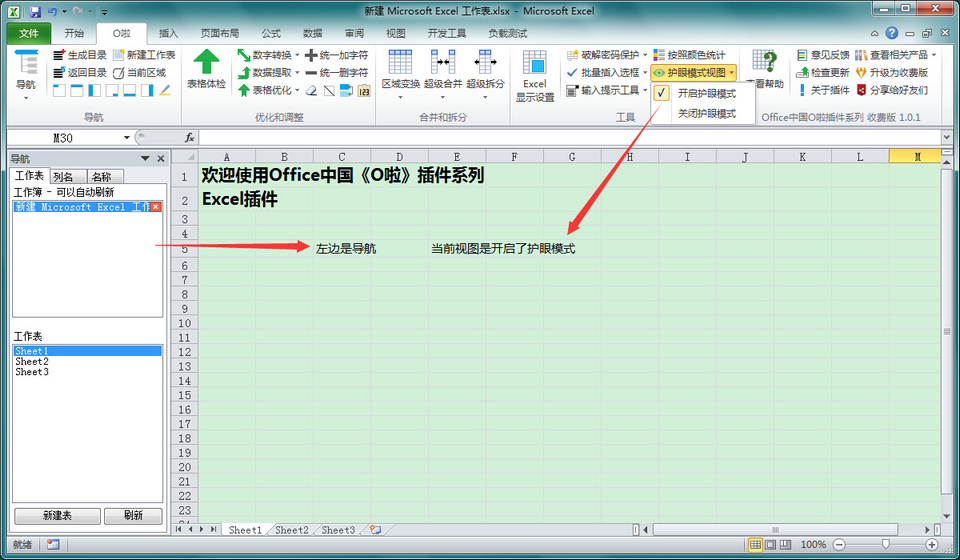The image size is (960, 560).
Task: Expand 批量插入选框 dropdown
Action: click(645, 73)
